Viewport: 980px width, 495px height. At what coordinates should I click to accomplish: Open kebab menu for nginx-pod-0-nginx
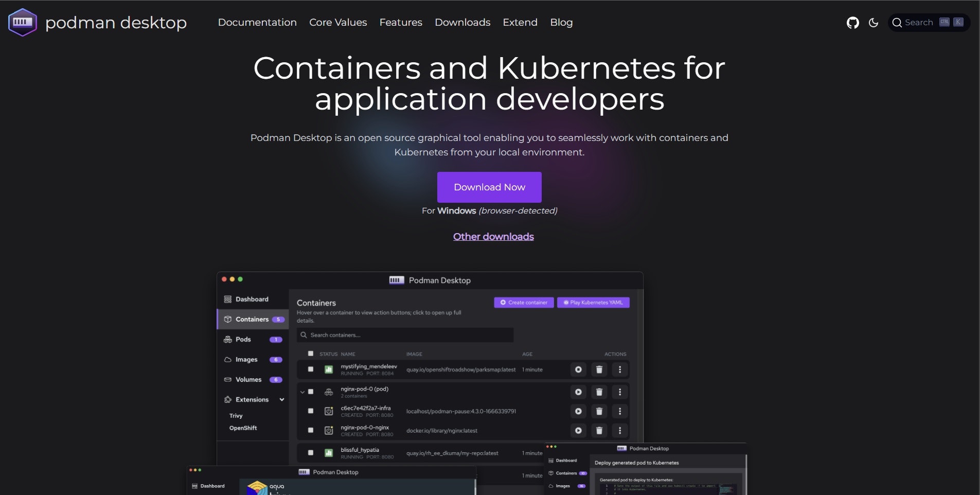point(620,431)
